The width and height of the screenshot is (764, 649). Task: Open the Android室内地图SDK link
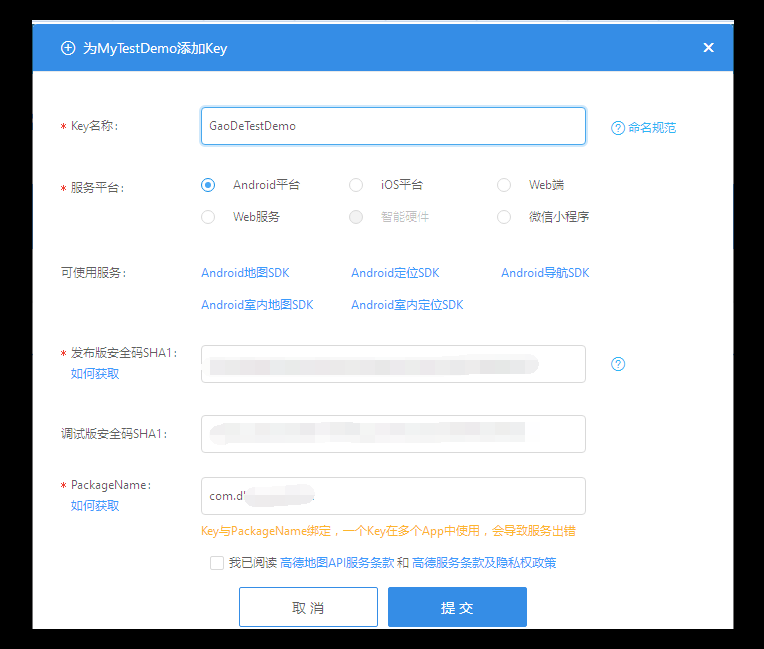point(257,305)
